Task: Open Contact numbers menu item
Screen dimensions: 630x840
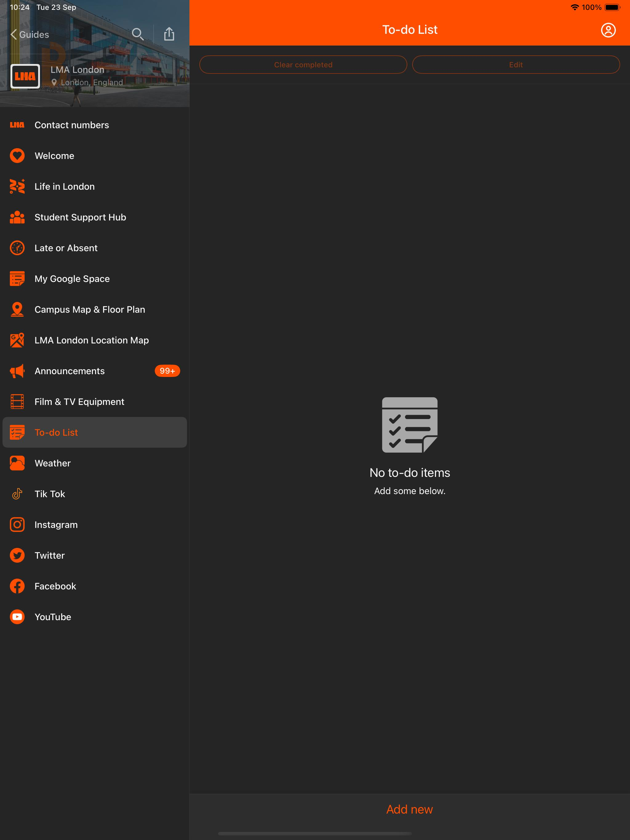Action: click(95, 125)
